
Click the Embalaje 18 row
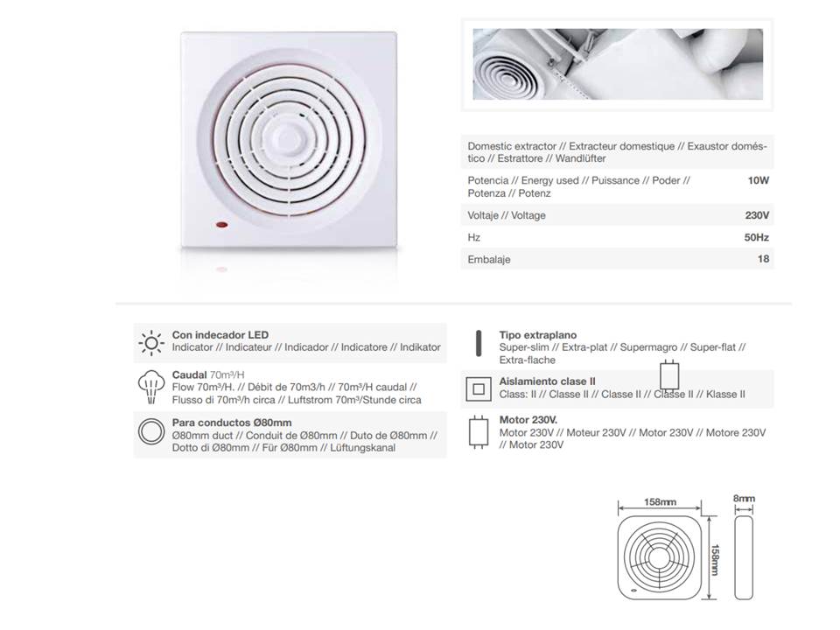[618, 259]
